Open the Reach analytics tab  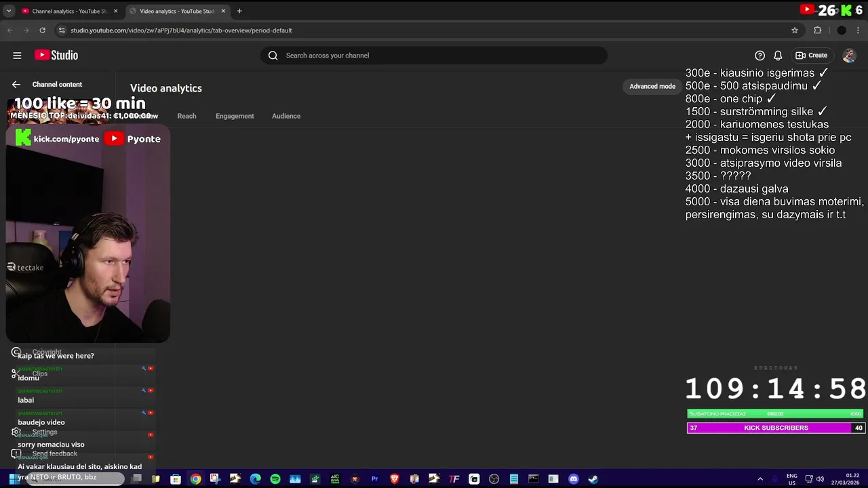point(186,116)
